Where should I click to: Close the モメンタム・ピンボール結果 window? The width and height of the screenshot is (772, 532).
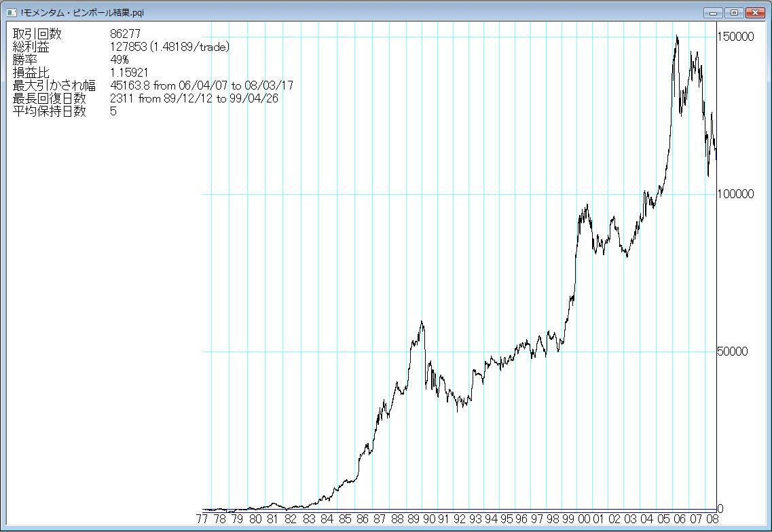(x=754, y=12)
